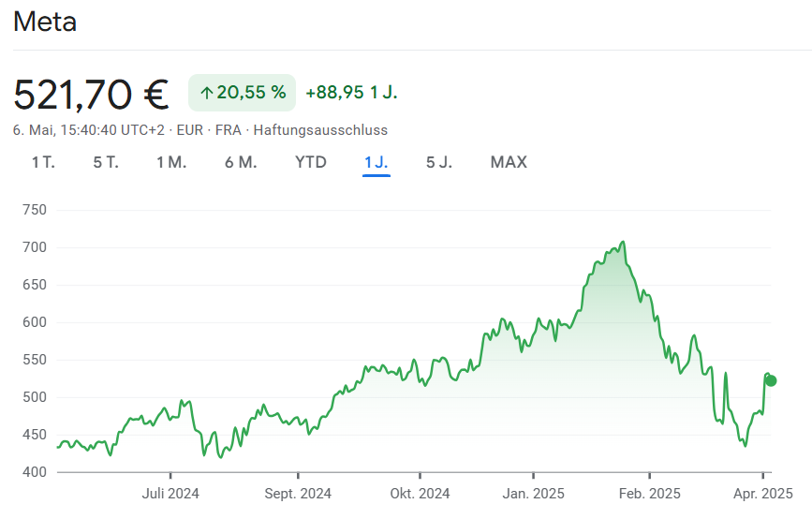Click the green up arrow icon
Screen dimensions: 812x519
207,93
